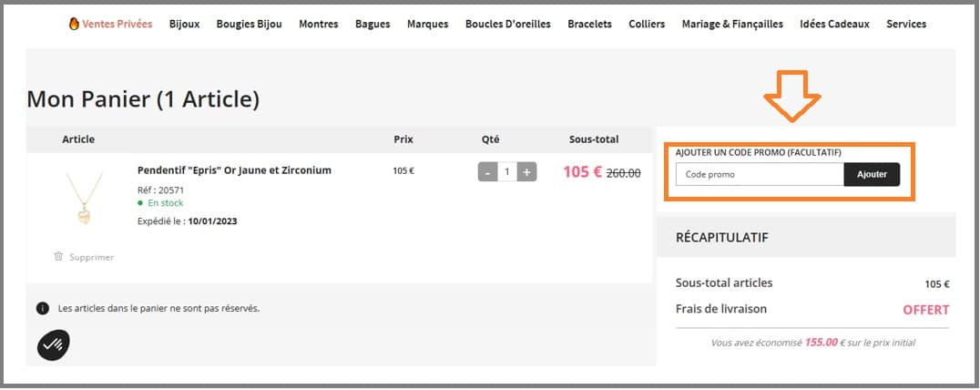980x390 pixels.
Task: Open the Marques menu
Action: (x=427, y=25)
